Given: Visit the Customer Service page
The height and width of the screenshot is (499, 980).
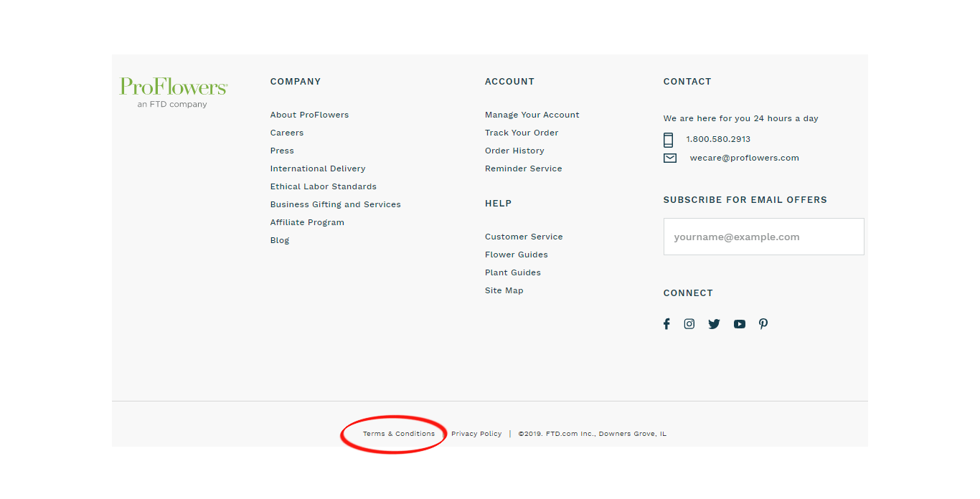Looking at the screenshot, I should (524, 237).
